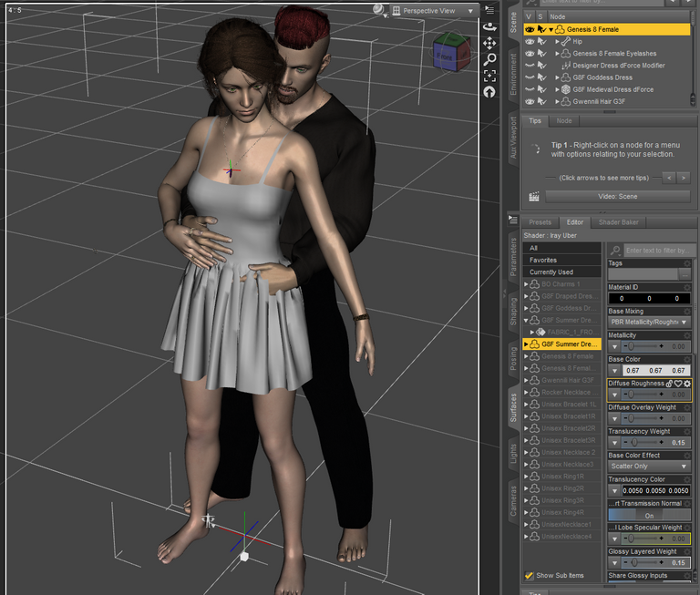Click the Translucency Color swatch

coord(656,490)
